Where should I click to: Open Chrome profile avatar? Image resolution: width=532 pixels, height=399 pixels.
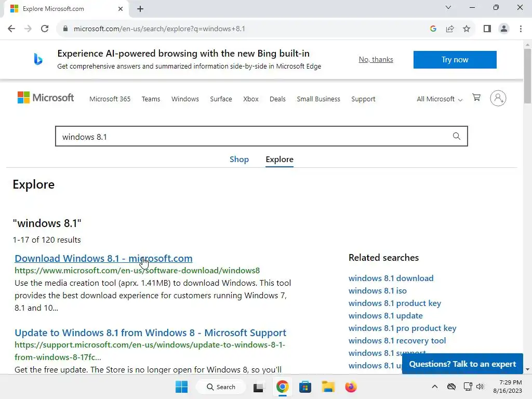pos(504,29)
